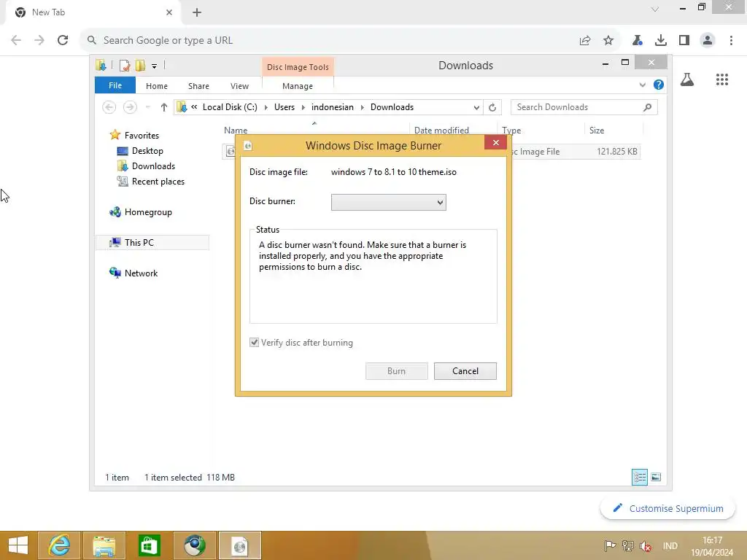
Task: Click the flask icon on New Tab page
Action: click(687, 79)
